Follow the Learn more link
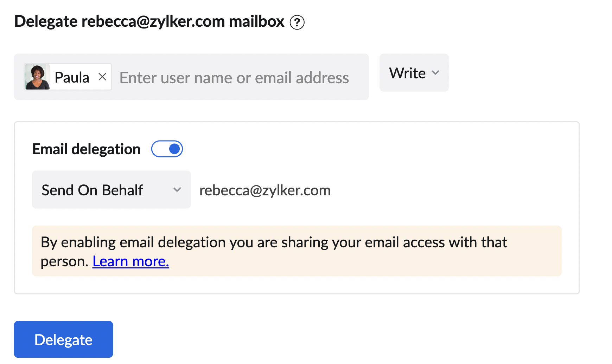 (130, 261)
